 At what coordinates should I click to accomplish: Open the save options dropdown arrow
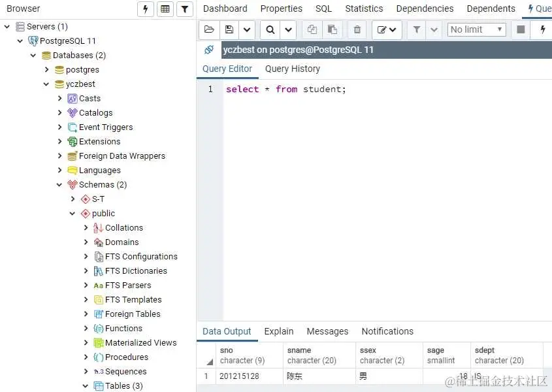(x=247, y=29)
